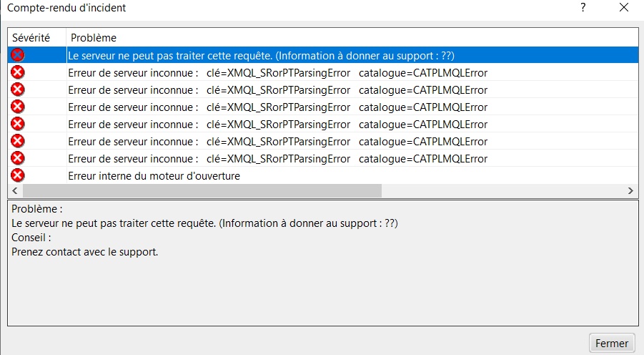The width and height of the screenshot is (644, 355).
Task: Click the error icon in the fourth row
Action: click(x=18, y=107)
